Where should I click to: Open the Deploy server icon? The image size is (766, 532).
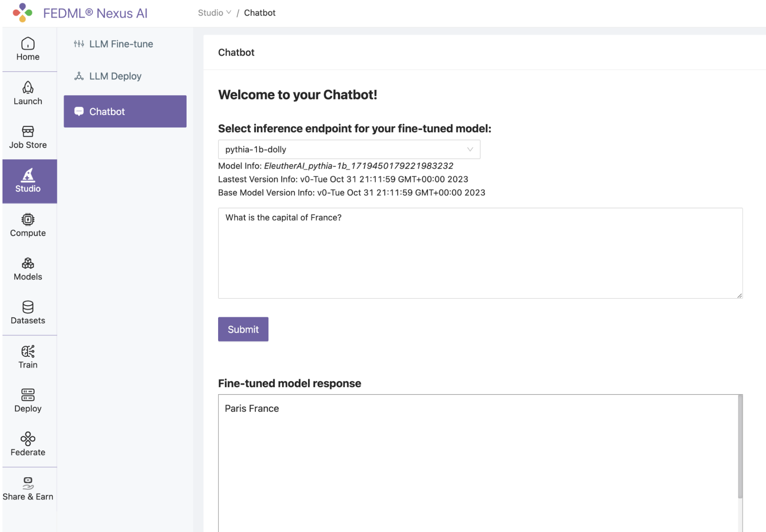pyautogui.click(x=28, y=395)
